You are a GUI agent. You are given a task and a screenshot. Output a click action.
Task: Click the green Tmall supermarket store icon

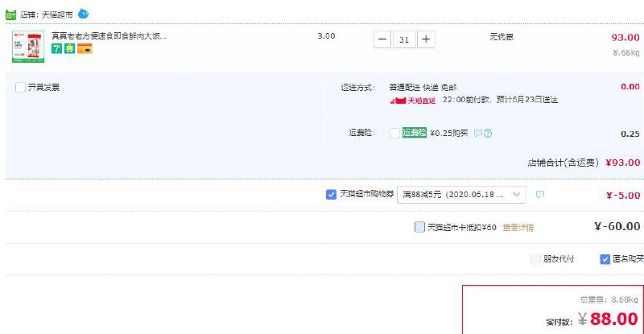(10, 14)
